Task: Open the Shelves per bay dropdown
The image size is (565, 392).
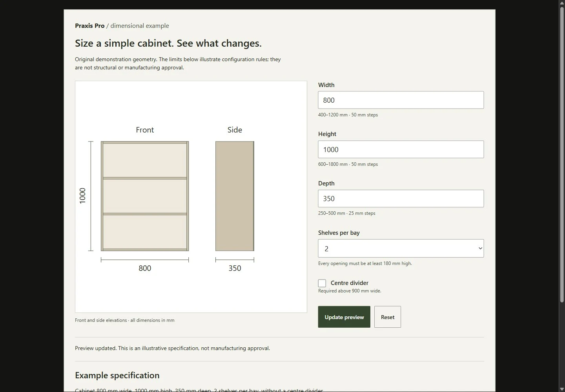Action: pyautogui.click(x=401, y=248)
